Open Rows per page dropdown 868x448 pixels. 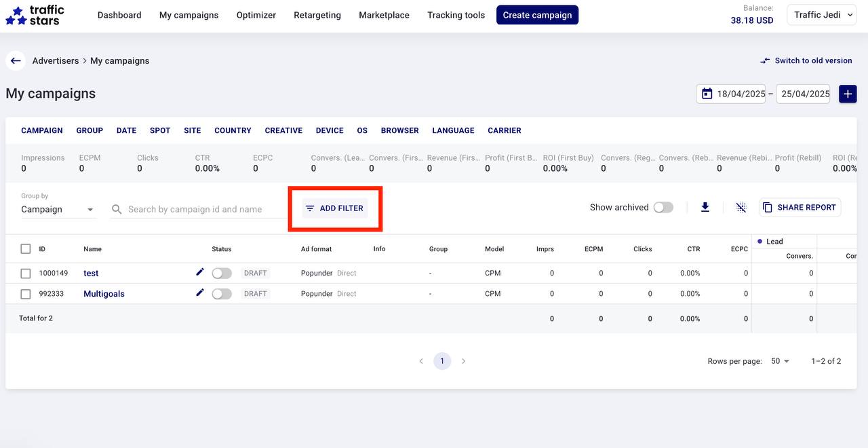781,361
